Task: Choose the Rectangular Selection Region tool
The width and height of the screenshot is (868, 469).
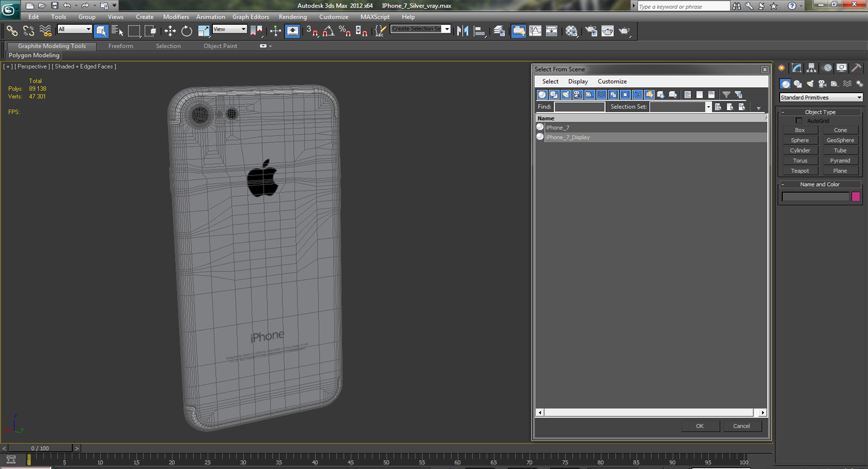Action: (x=134, y=31)
